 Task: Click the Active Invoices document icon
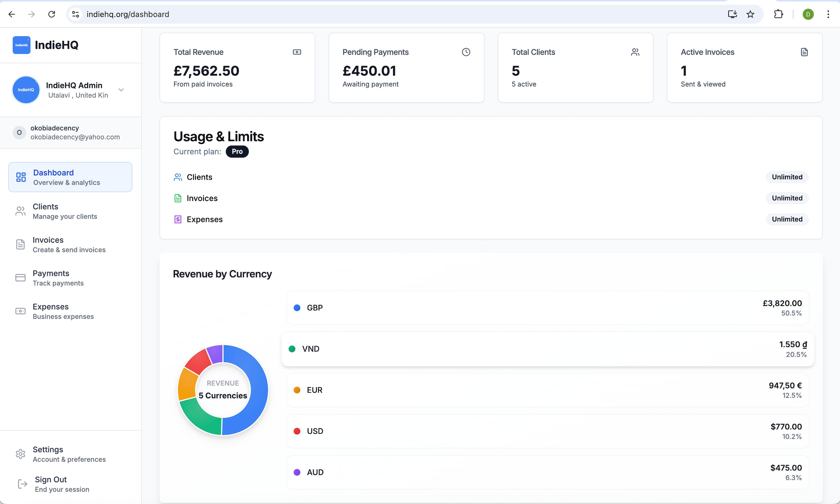tap(804, 52)
